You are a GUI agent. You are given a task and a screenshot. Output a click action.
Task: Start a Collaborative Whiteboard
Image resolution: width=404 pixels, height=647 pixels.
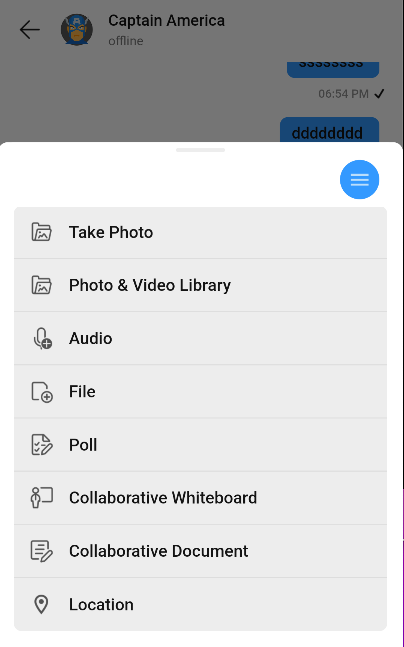(x=201, y=498)
